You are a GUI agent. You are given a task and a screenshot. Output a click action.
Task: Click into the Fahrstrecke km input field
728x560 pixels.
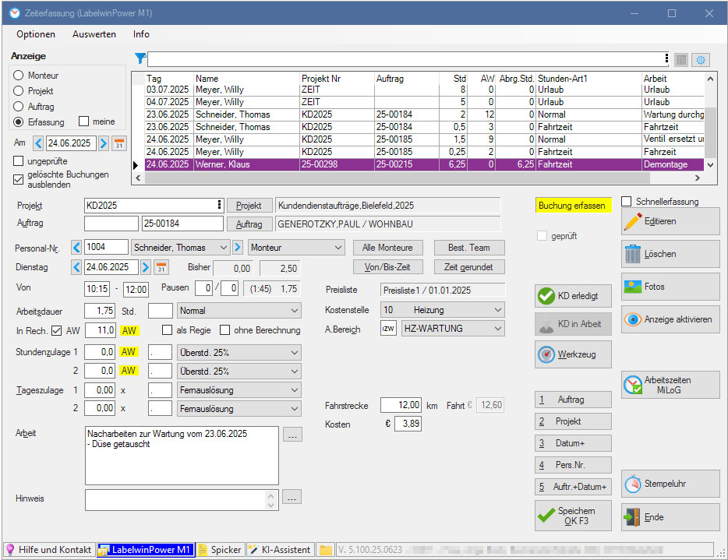click(401, 405)
